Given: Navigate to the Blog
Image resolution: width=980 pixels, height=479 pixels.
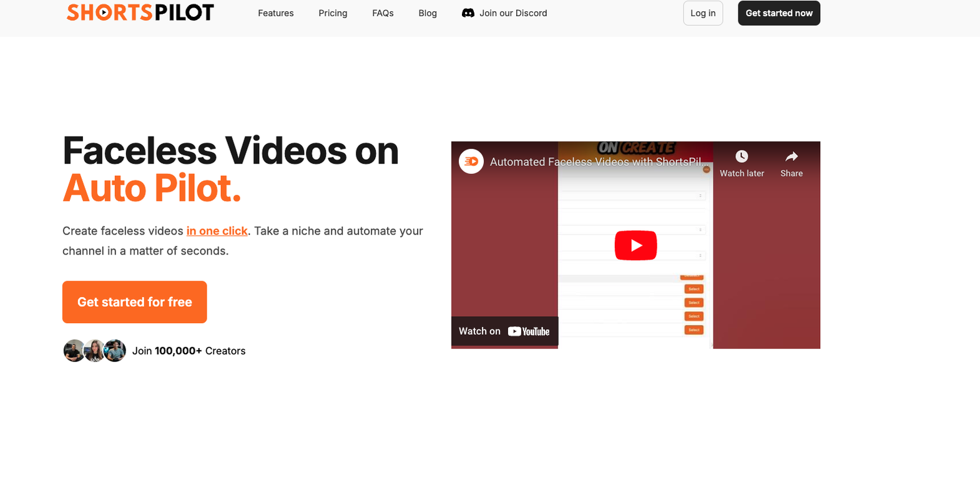Looking at the screenshot, I should click(x=428, y=13).
